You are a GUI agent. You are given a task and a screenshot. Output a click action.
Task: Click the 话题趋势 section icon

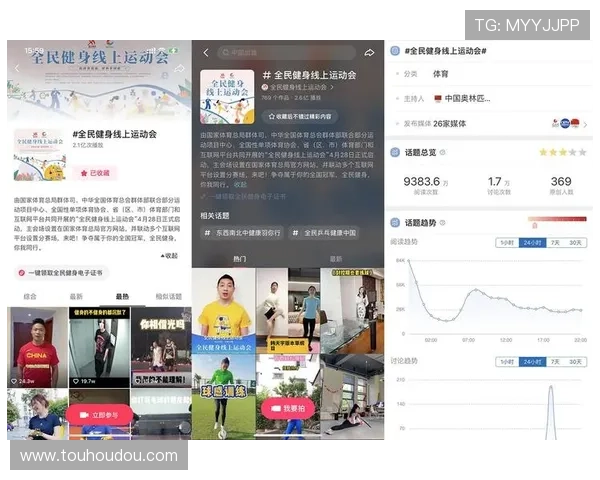[x=395, y=222]
